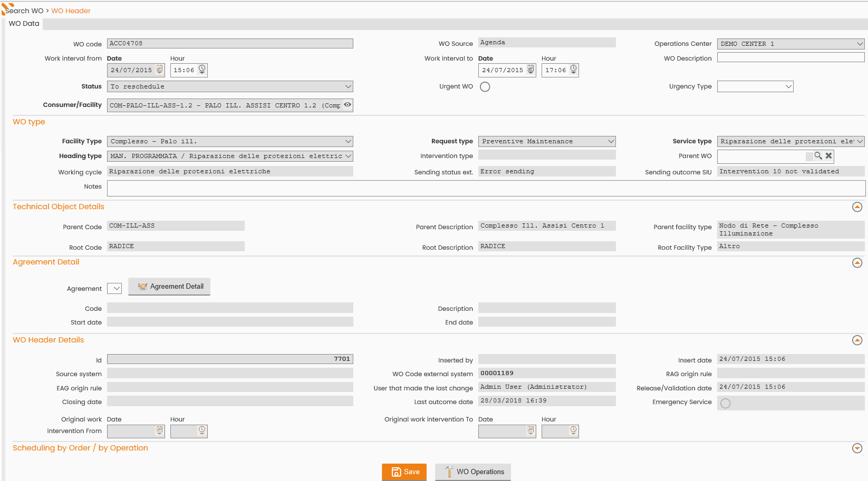This screenshot has height=481, width=868.
Task: Click Root Facility Type value Altro
Action: pos(791,246)
